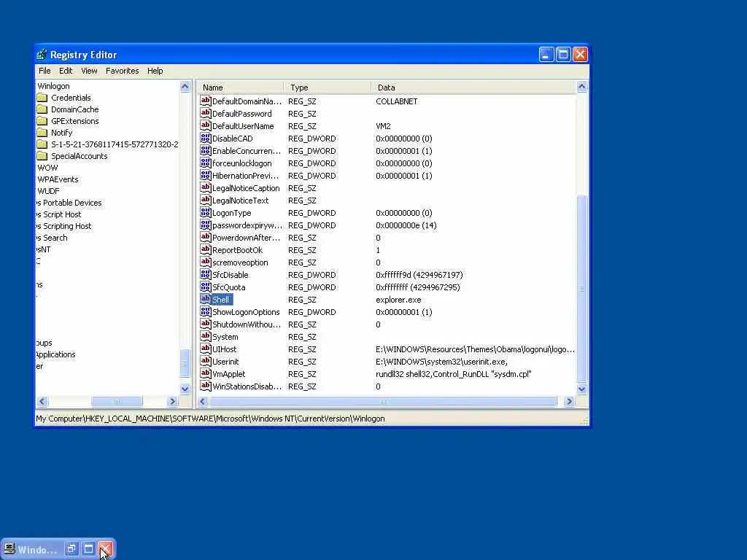The height and width of the screenshot is (560, 747).
Task: Sort values by the Name column header
Action: point(241,87)
